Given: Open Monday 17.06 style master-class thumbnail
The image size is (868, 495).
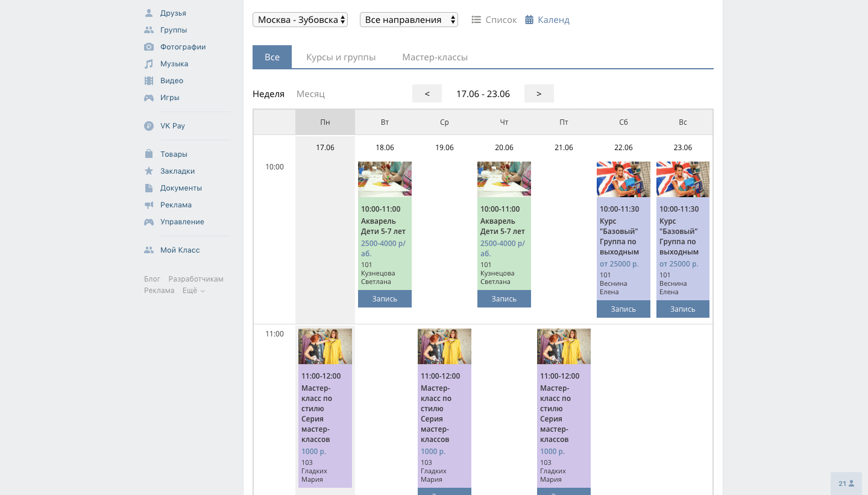Looking at the screenshot, I should (325, 346).
